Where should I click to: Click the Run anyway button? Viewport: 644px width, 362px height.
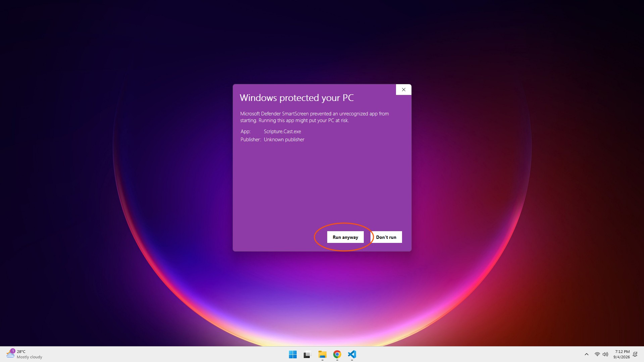click(345, 237)
